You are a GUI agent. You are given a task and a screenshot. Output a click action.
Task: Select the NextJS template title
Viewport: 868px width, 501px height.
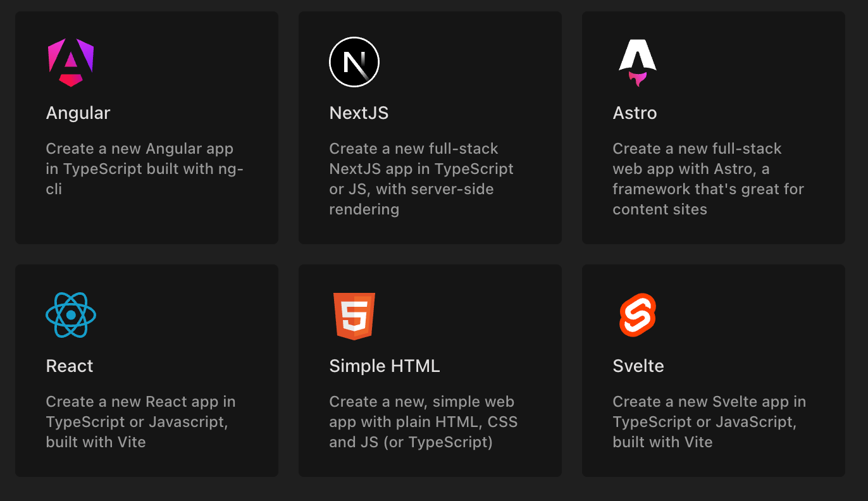pyautogui.click(x=359, y=113)
